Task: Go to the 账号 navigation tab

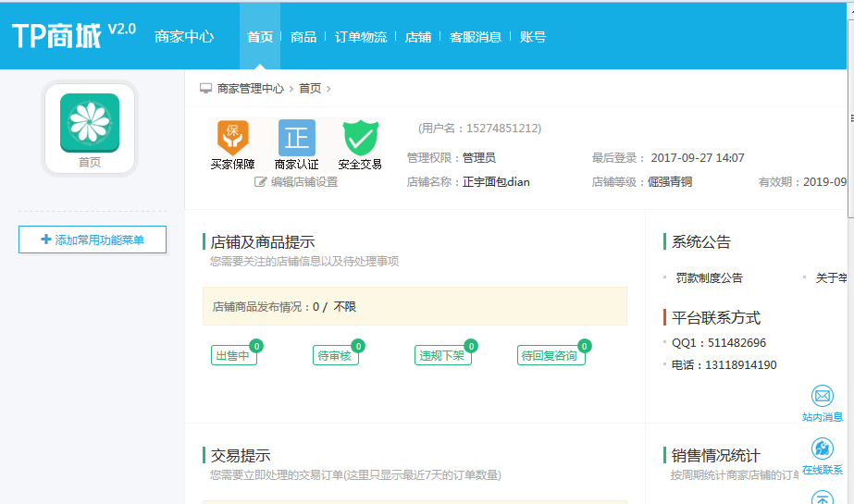Action: (533, 37)
